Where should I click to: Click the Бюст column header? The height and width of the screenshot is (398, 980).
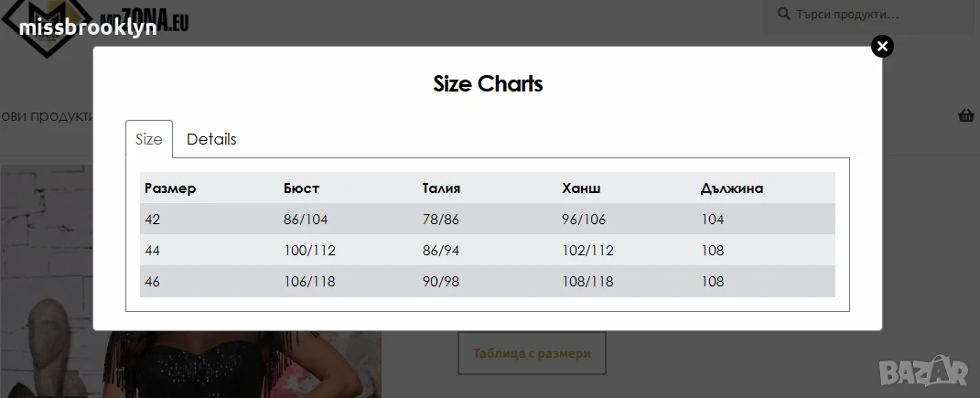pos(301,188)
